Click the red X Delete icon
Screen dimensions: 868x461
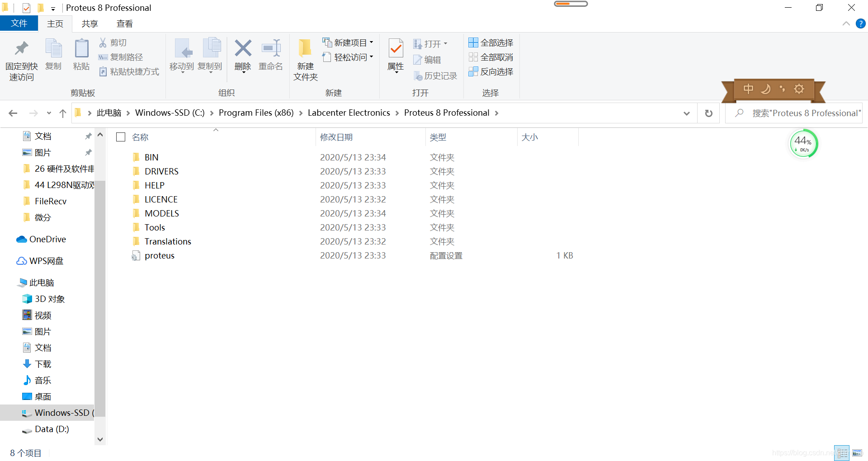[243, 48]
